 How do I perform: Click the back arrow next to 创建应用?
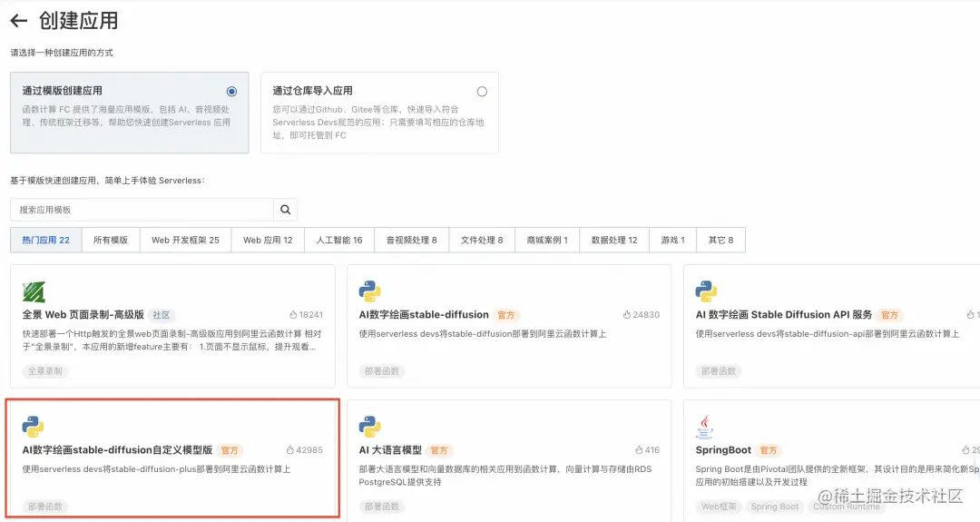point(19,21)
